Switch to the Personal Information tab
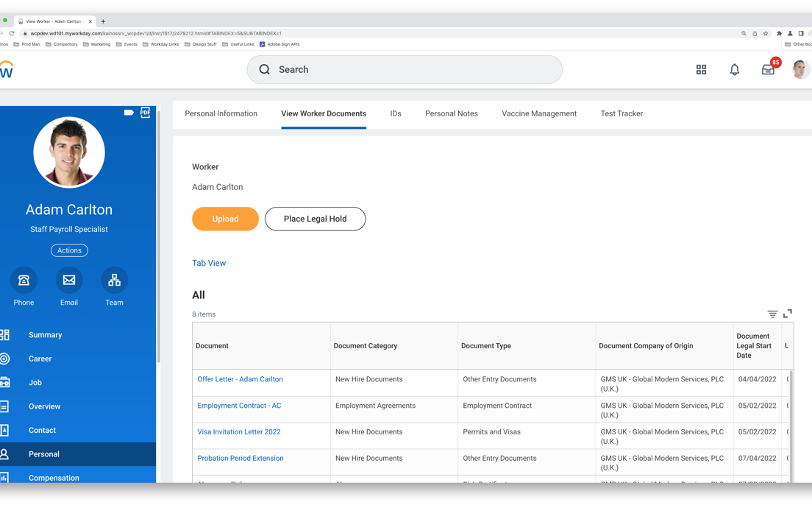The image size is (812, 508). pos(221,114)
